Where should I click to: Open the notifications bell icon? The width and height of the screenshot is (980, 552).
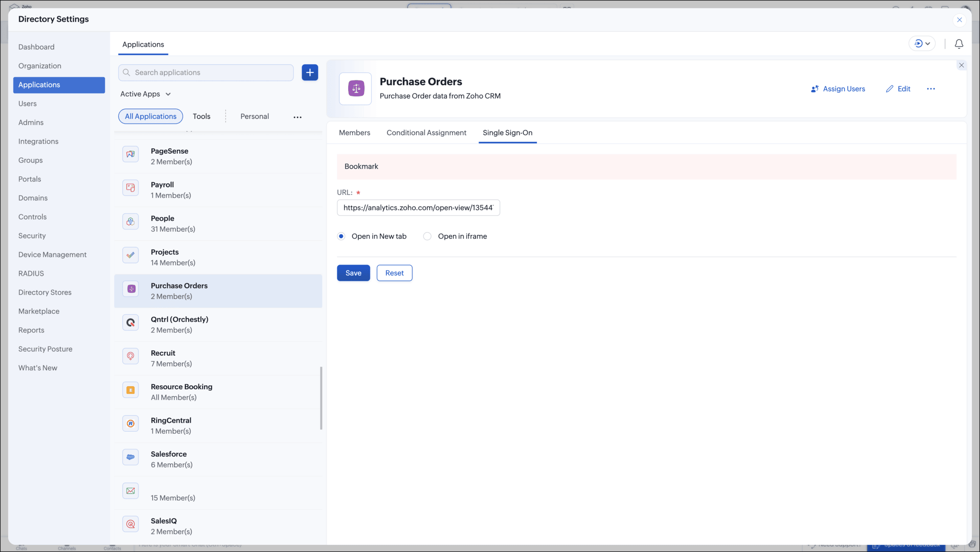pyautogui.click(x=958, y=44)
